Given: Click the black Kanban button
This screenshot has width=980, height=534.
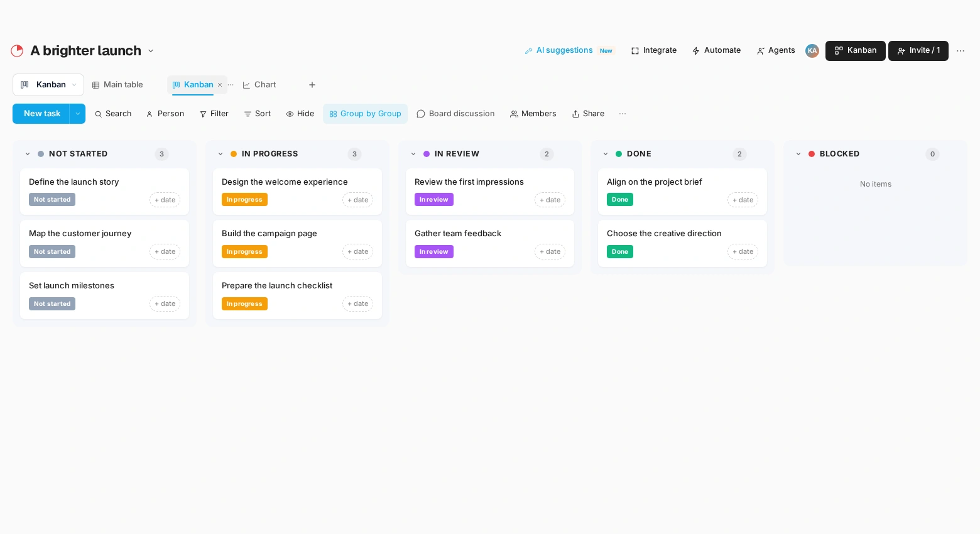Looking at the screenshot, I should (856, 51).
